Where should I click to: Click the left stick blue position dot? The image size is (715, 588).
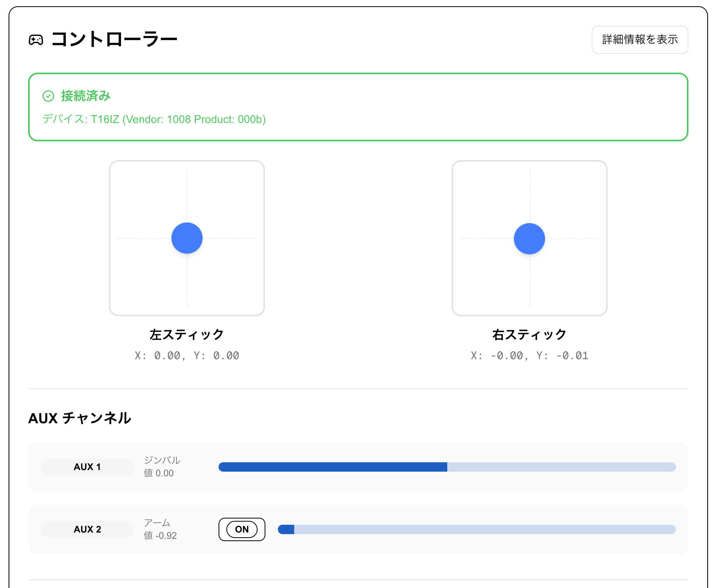coord(187,238)
